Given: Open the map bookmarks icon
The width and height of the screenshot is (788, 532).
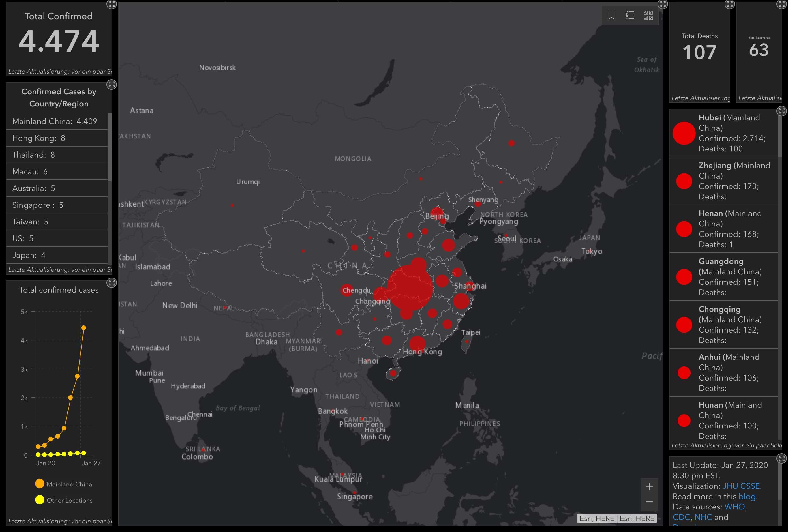Looking at the screenshot, I should point(611,15).
